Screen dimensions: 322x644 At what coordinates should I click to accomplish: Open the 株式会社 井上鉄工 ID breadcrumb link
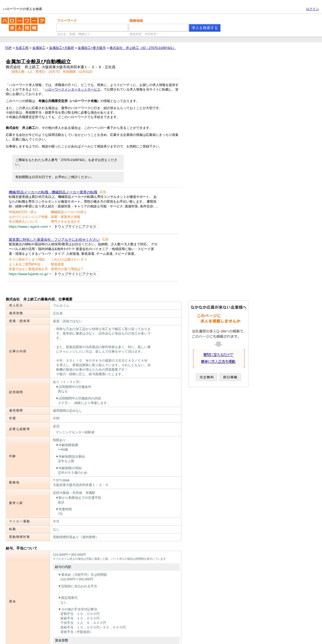[x=143, y=48]
